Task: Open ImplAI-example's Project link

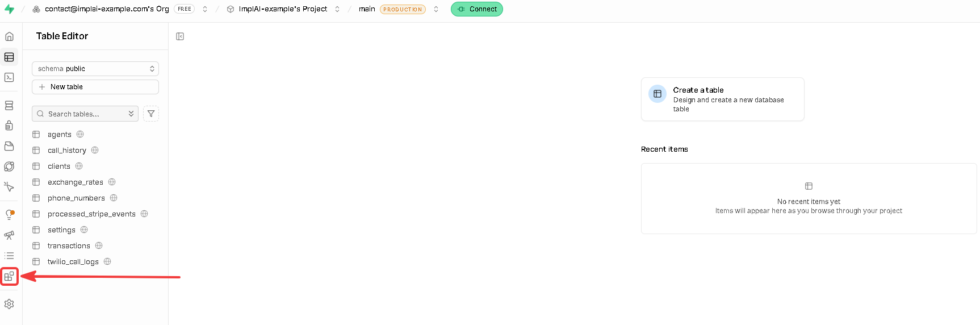Action: click(283, 9)
